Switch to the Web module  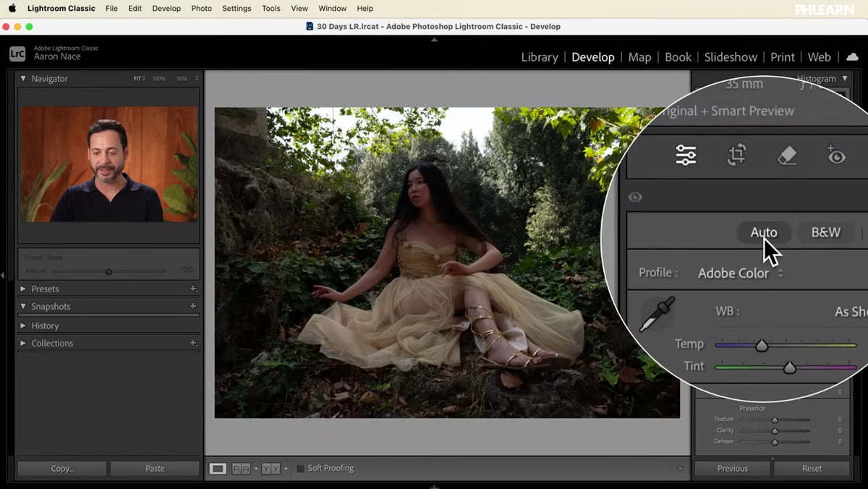coord(820,57)
